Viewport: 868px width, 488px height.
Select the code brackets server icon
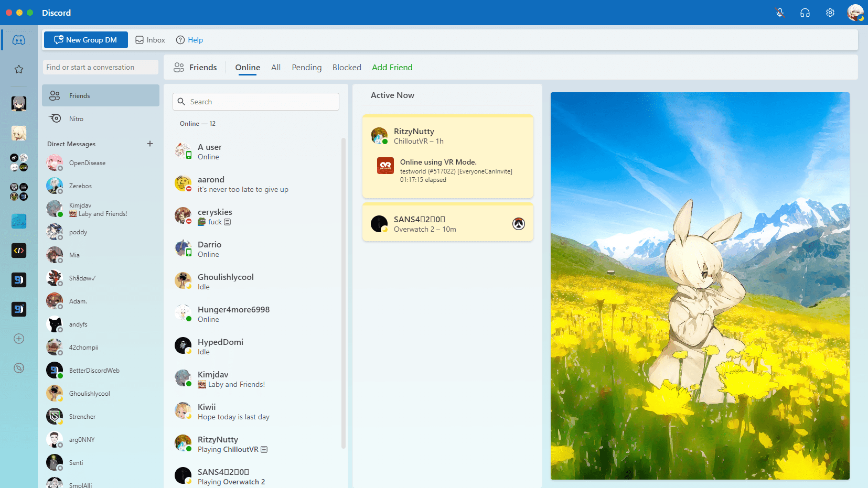[19, 251]
